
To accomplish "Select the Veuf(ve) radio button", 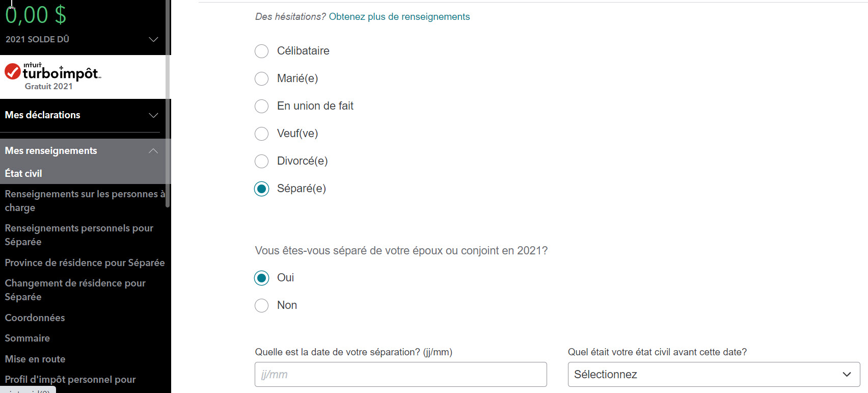I will pos(261,134).
